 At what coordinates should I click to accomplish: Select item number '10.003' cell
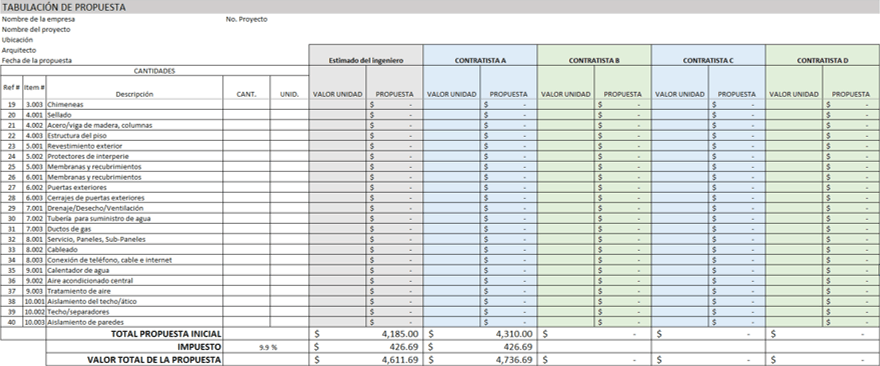34,322
